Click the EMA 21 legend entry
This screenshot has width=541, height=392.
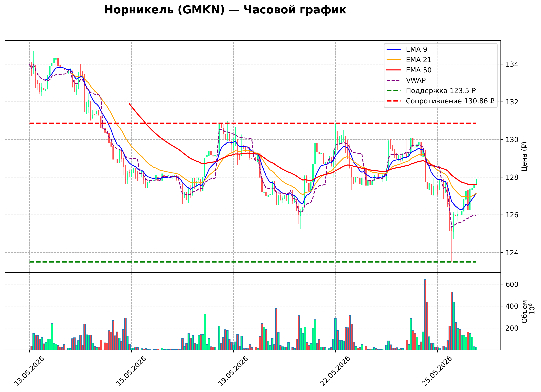coord(409,60)
